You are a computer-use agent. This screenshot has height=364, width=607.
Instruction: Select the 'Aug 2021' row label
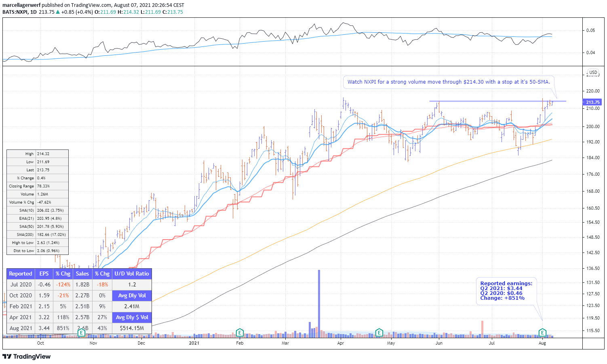(x=21, y=328)
